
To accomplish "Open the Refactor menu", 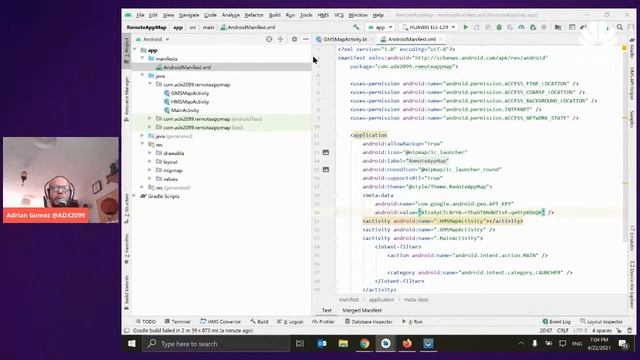I will click(x=253, y=15).
